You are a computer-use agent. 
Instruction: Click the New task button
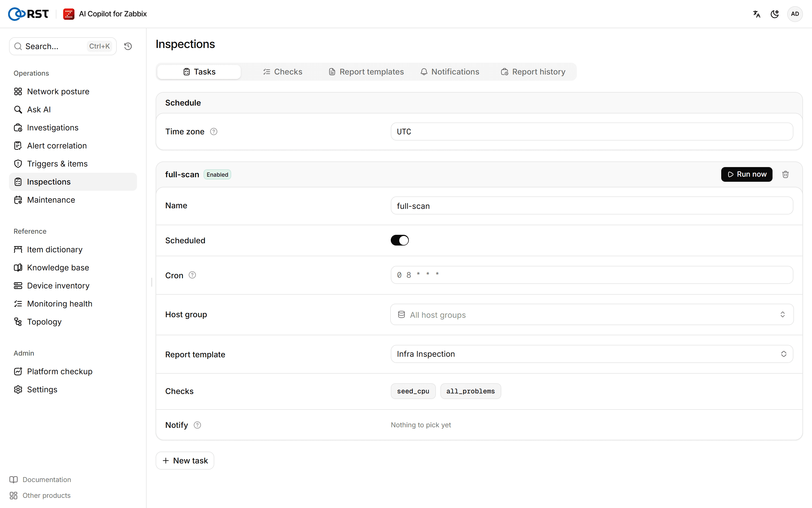point(185,461)
